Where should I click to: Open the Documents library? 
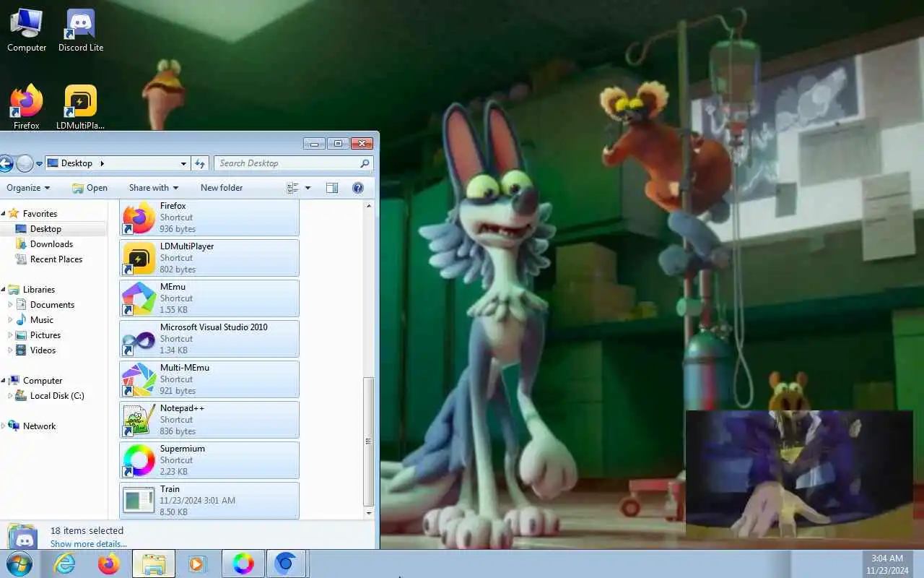pos(52,305)
